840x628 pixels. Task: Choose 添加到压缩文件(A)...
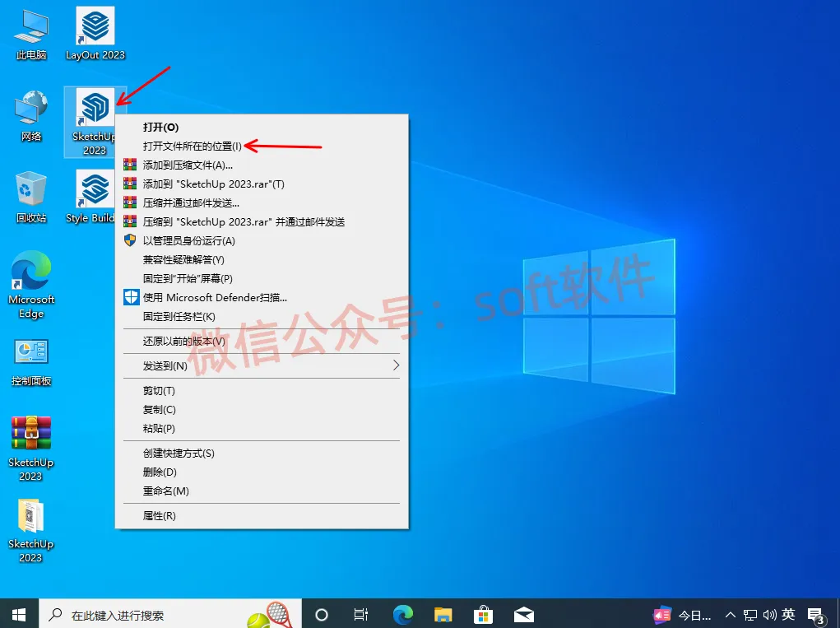point(262,165)
